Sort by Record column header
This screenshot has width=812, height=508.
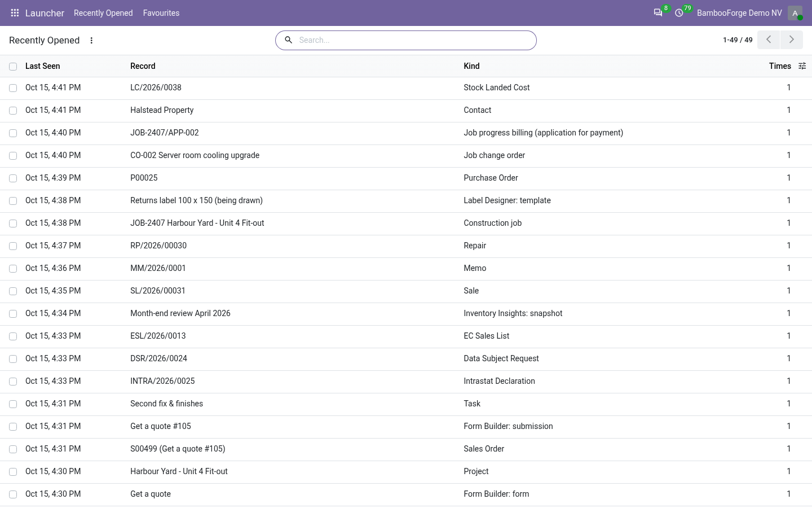[x=143, y=66]
